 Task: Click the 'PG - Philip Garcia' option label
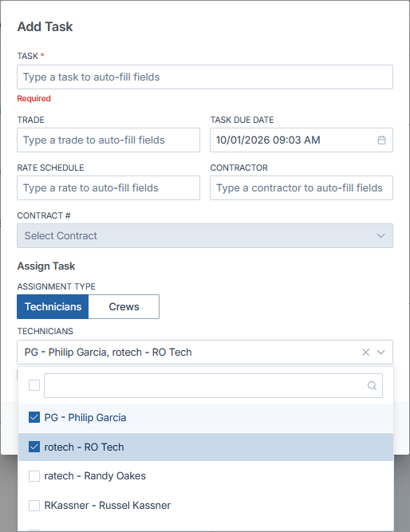point(85,417)
